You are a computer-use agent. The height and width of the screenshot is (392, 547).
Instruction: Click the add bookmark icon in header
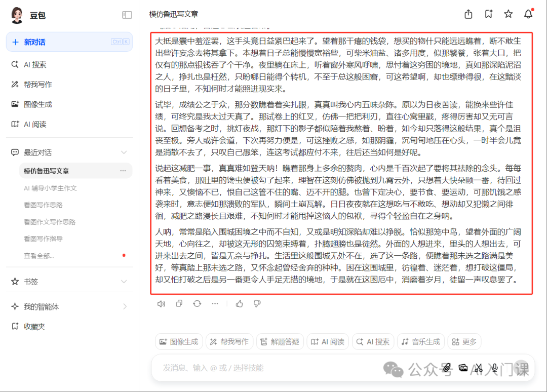(488, 14)
